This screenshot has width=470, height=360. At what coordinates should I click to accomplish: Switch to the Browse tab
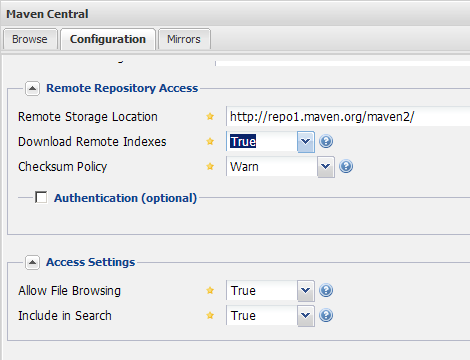tap(30, 39)
